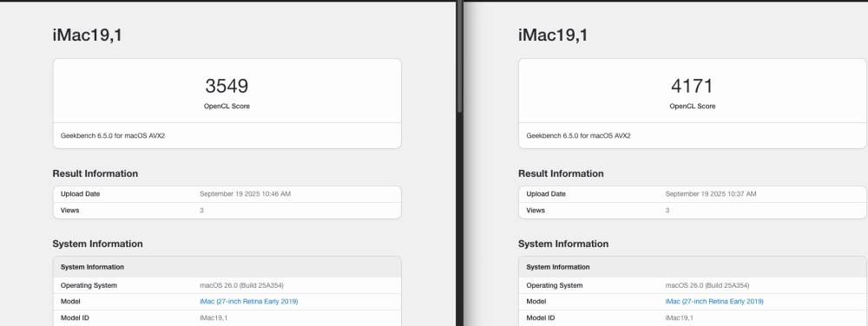Click the Views count in right window
Viewport: 868px width, 326px height.
667,211
